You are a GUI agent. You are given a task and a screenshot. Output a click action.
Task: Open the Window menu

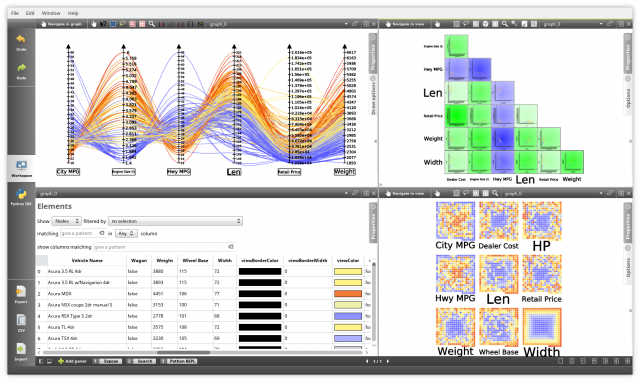click(x=51, y=13)
